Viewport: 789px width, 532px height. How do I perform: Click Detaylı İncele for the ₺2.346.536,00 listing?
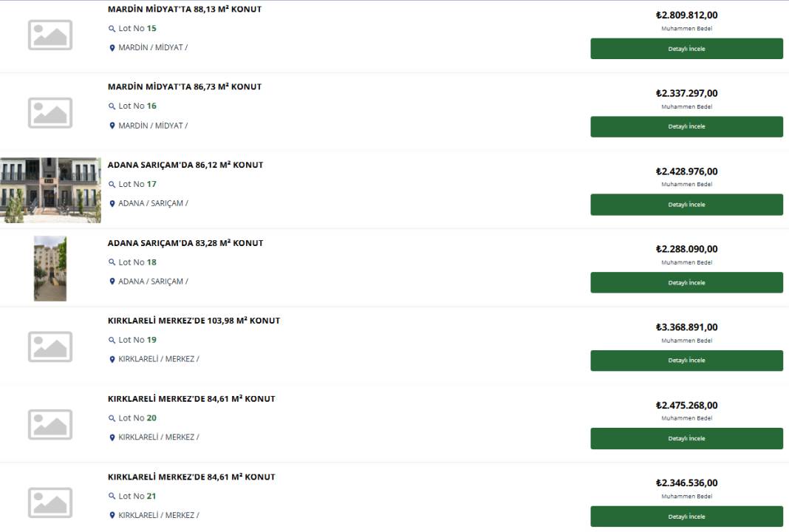coord(686,517)
